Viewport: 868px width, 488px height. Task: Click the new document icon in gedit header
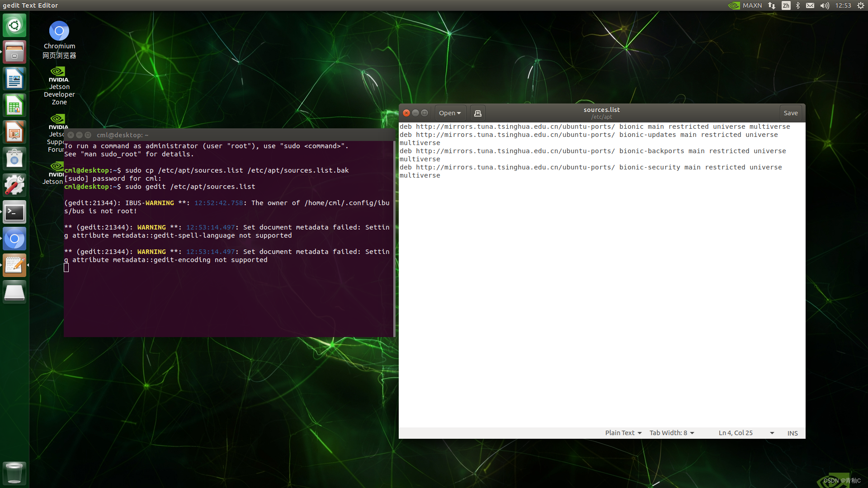pyautogui.click(x=477, y=113)
